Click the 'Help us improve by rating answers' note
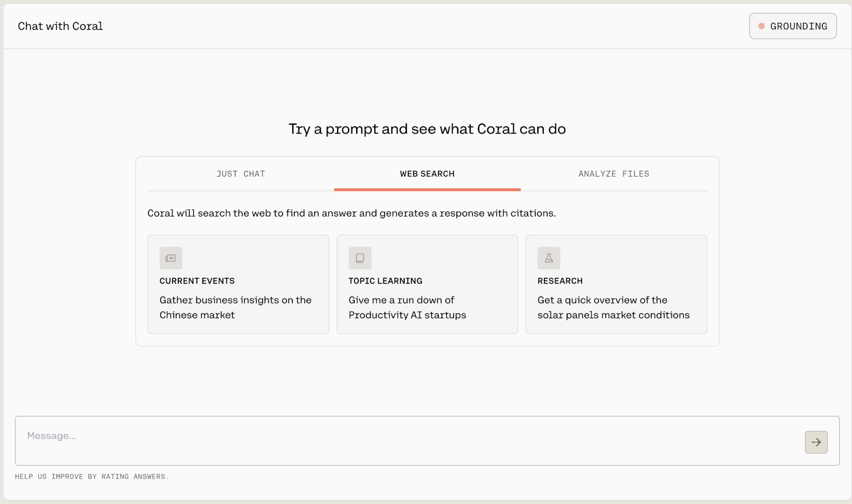852x504 pixels. (92, 477)
